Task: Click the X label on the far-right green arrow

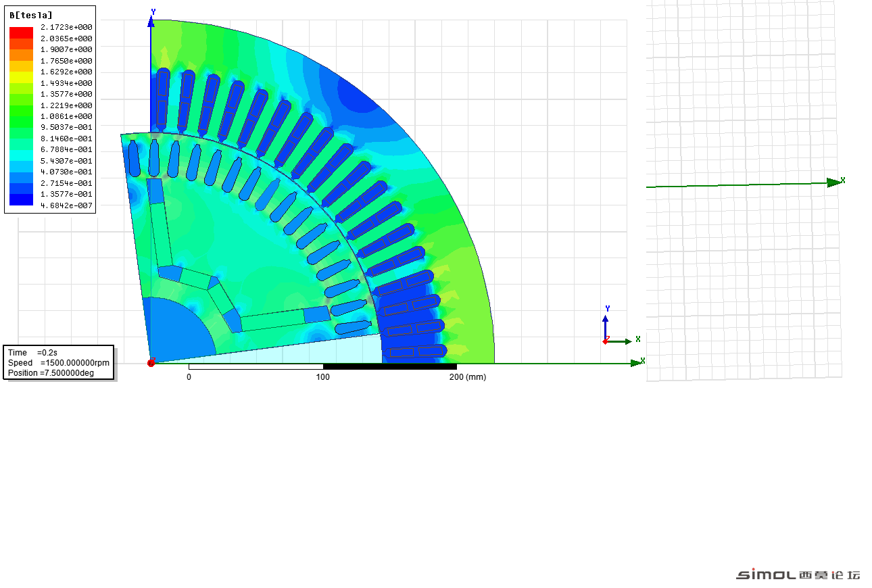Action: click(843, 180)
